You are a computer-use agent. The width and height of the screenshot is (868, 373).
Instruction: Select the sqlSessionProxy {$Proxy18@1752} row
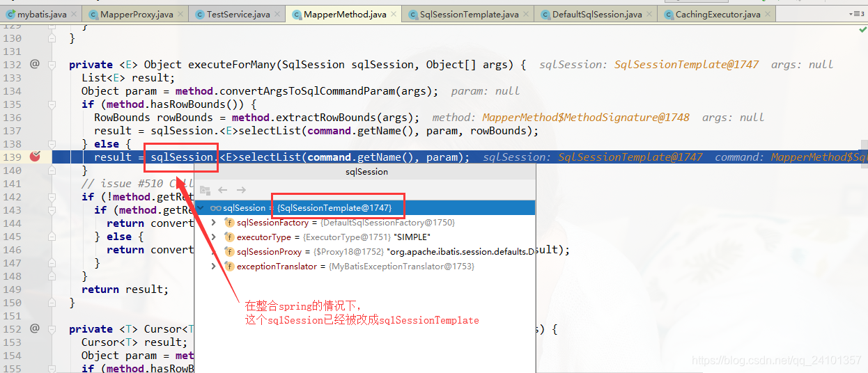click(x=365, y=252)
